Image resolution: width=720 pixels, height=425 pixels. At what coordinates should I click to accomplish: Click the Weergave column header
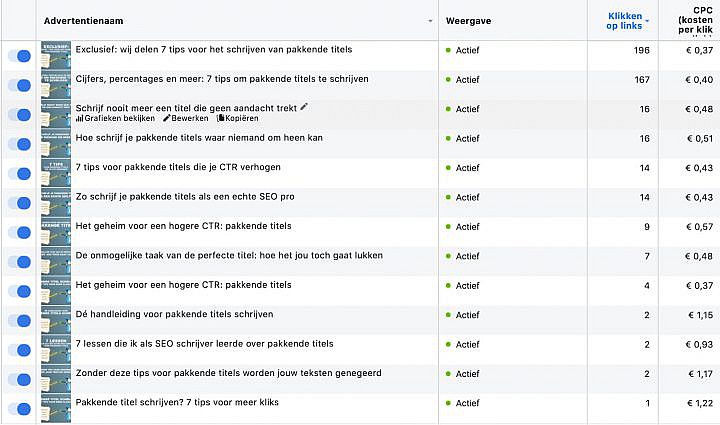pos(468,21)
